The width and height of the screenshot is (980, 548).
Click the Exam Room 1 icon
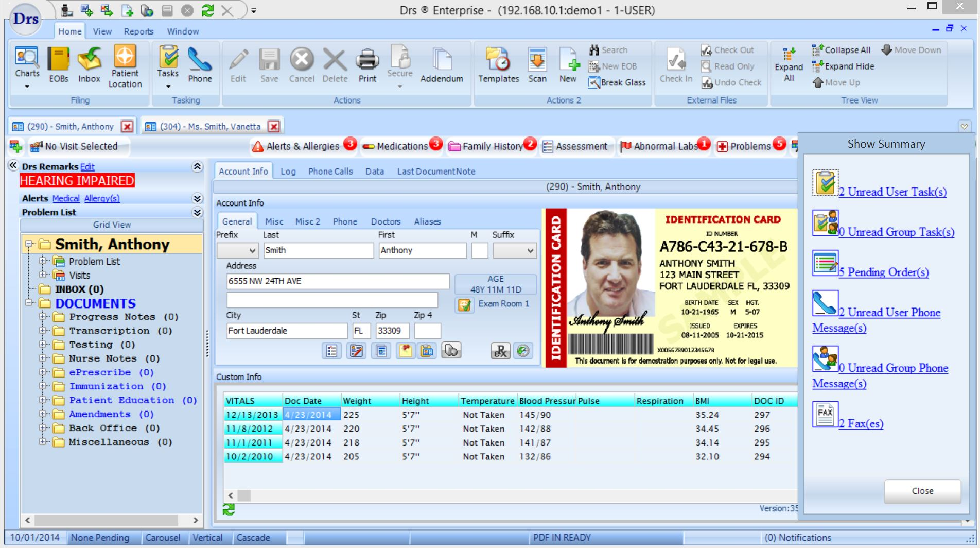click(465, 304)
